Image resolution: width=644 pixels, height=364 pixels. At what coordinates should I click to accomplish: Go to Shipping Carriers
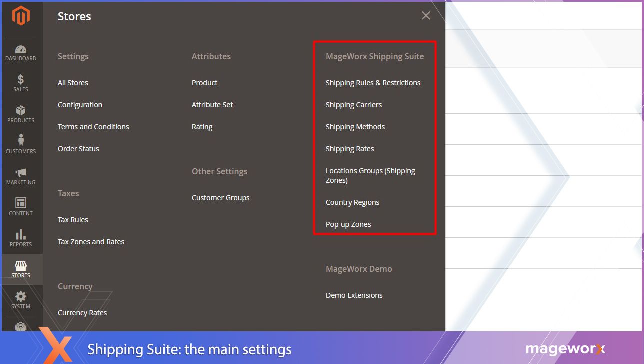pyautogui.click(x=353, y=105)
